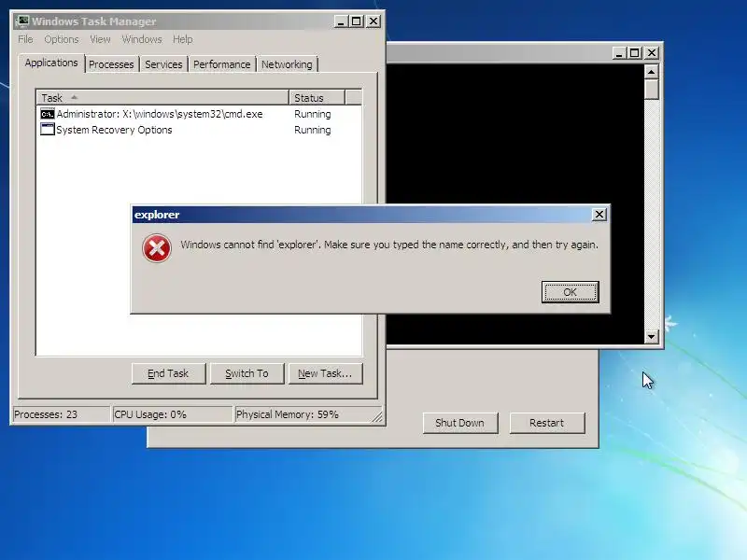Select the System Recovery Options task
747x560 pixels.
199,130
